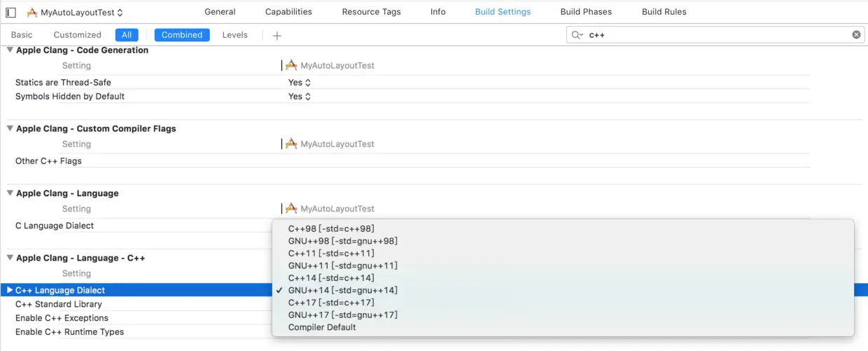This screenshot has height=351, width=868.
Task: Select the Build Settings tab
Action: (x=503, y=12)
